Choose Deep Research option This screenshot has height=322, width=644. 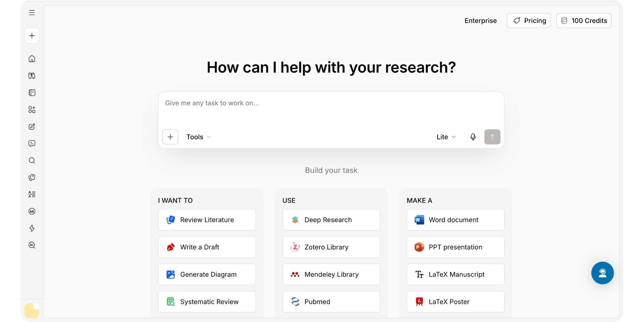pyautogui.click(x=331, y=220)
